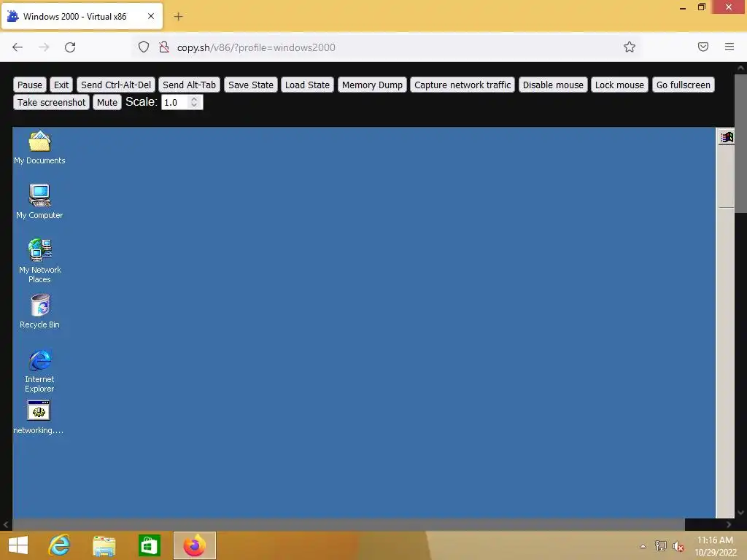Click scroll right arrow on horizontal scrollbar
Image resolution: width=747 pixels, height=560 pixels.
click(729, 524)
